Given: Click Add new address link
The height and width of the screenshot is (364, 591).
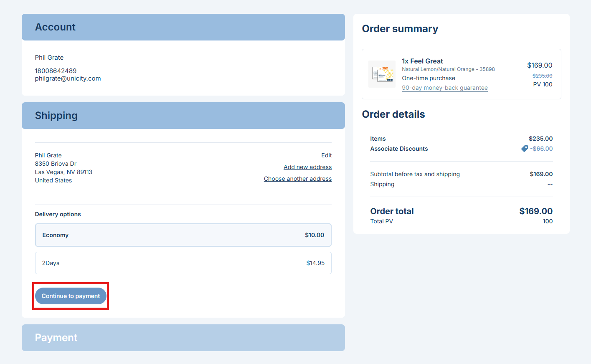Looking at the screenshot, I should pos(307,167).
